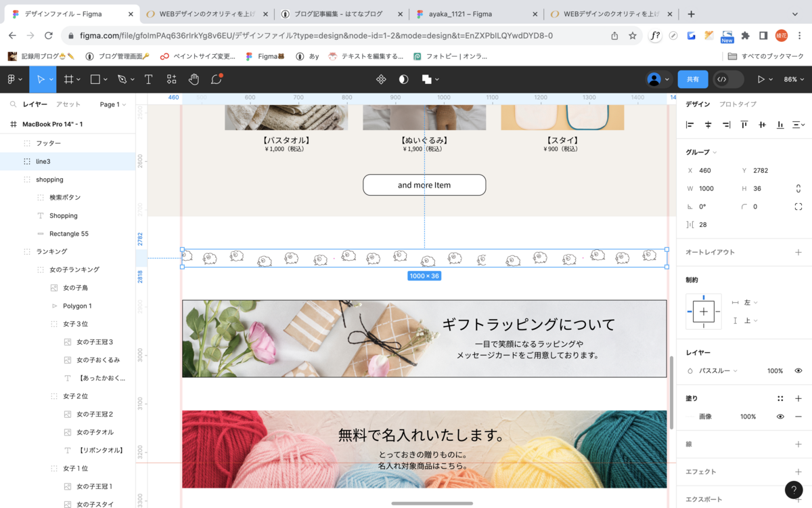The image size is (812, 508).
Task: Select the Hand tool
Action: 194,79
